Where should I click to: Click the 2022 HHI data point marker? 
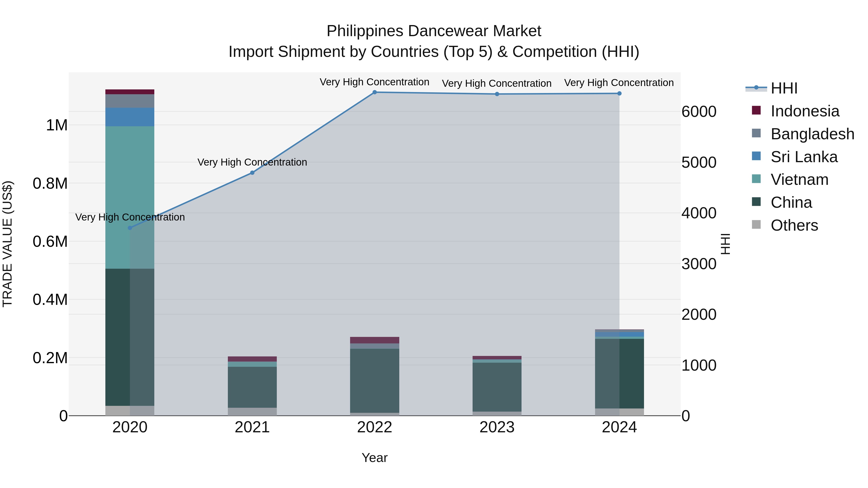coord(375,92)
